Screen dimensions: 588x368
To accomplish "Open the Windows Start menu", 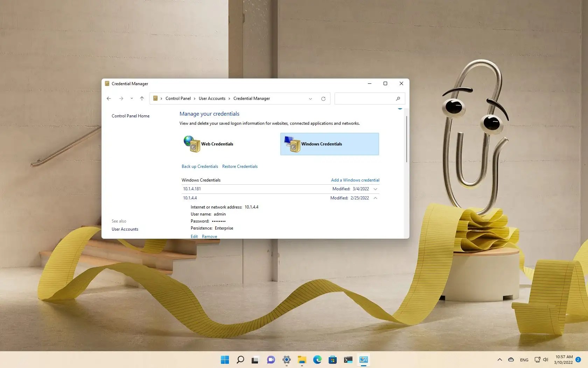I will (x=225, y=360).
